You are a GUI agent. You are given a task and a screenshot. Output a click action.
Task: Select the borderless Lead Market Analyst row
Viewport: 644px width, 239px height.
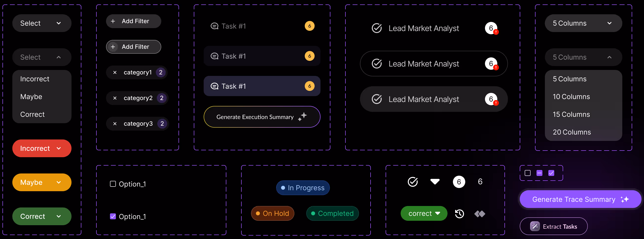(434, 28)
